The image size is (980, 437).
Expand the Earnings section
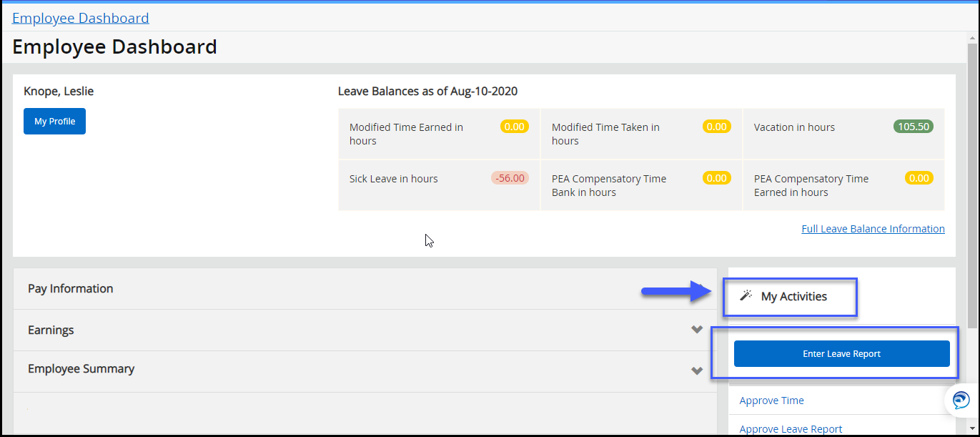(696, 330)
